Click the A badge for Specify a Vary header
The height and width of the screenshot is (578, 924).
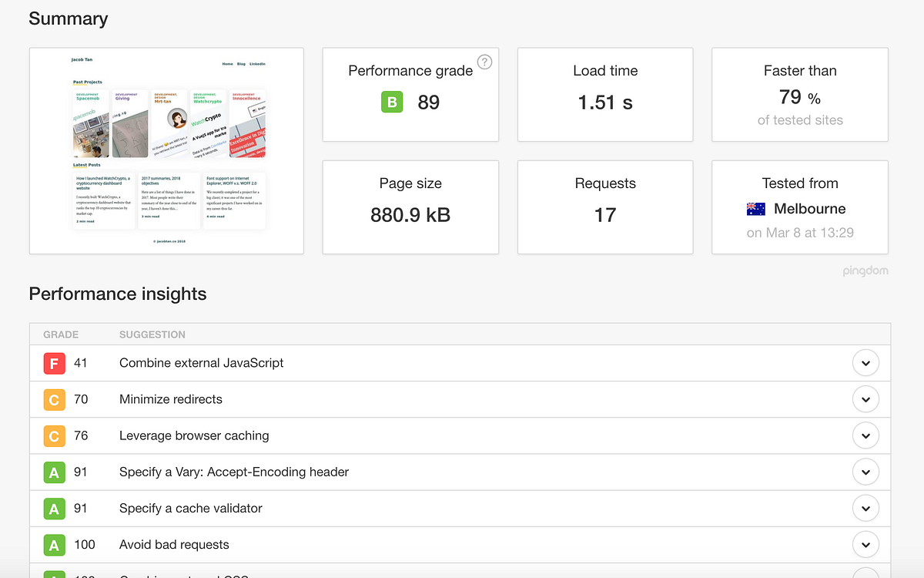(x=54, y=472)
